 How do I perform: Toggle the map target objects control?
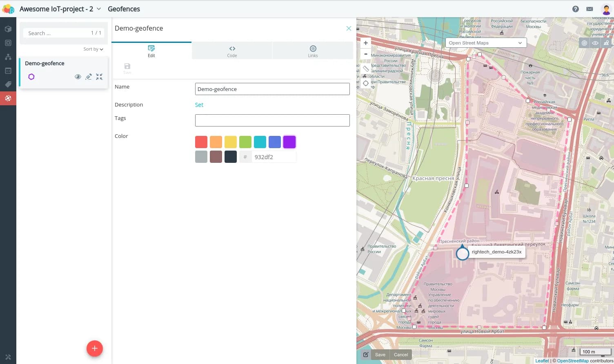click(x=585, y=43)
